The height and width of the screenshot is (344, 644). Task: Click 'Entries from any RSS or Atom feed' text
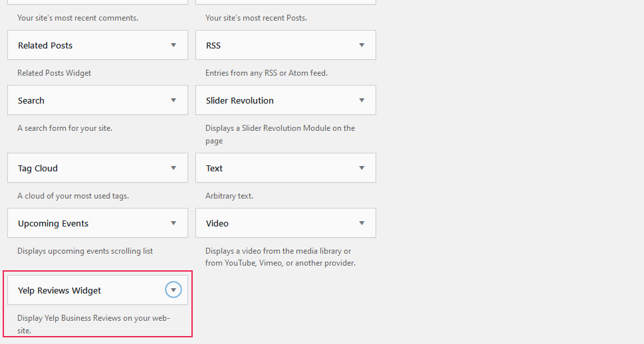coord(267,73)
